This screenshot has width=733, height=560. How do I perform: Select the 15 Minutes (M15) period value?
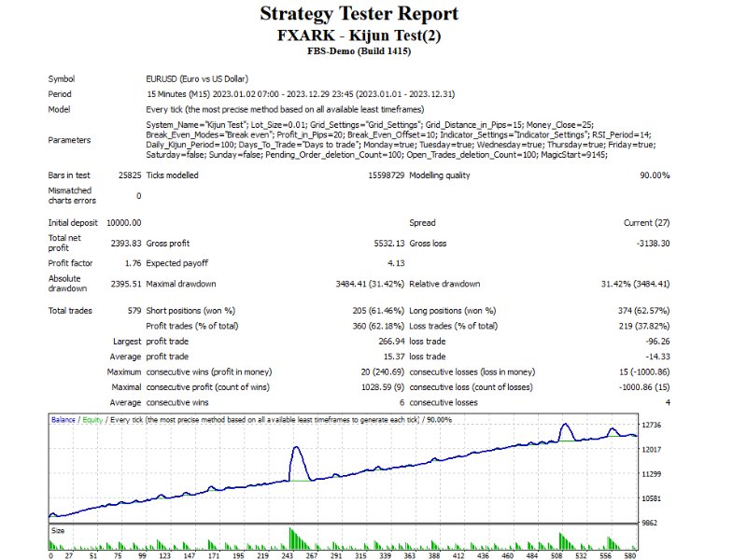tap(301, 94)
